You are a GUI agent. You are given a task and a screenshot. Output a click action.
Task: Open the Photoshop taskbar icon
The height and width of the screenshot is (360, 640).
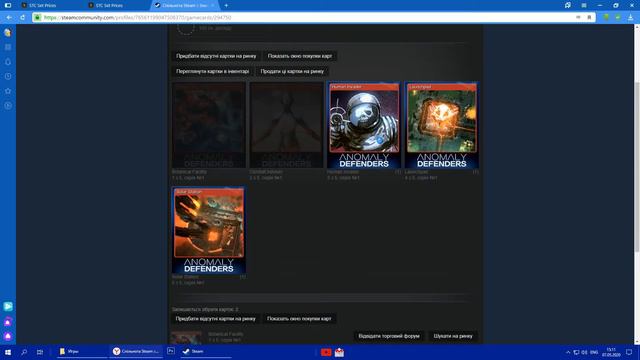[x=171, y=351]
